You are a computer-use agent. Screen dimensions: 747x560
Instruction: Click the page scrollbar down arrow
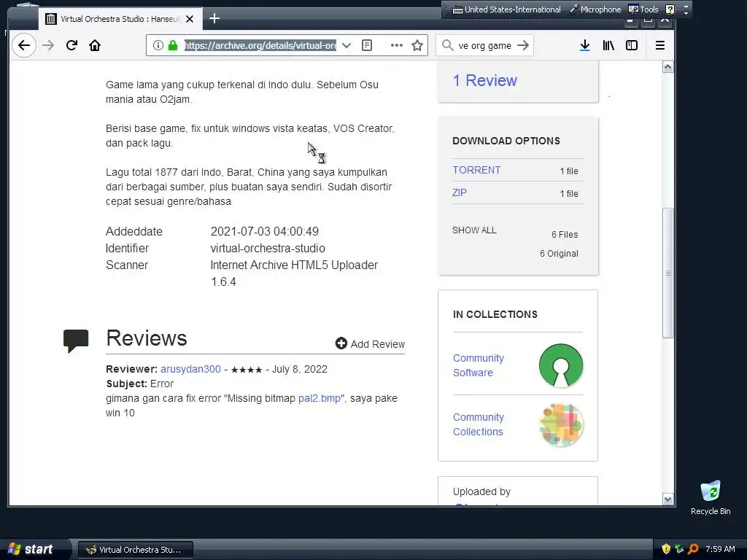tap(668, 499)
